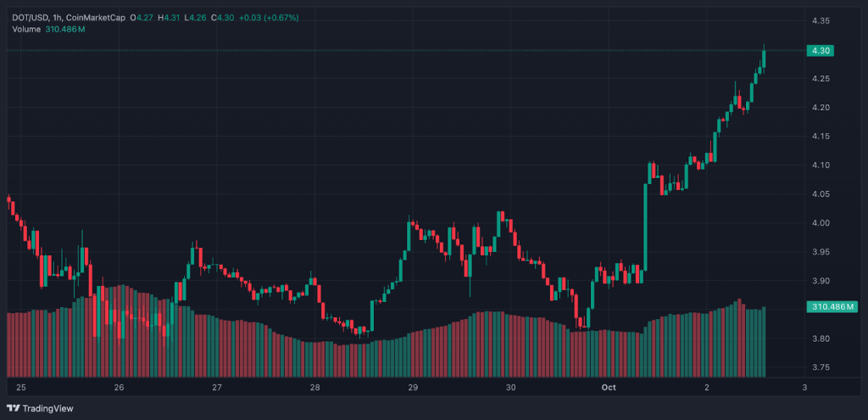This screenshot has width=868, height=420.
Task: Click the green 4.30 current price tag
Action: click(821, 51)
